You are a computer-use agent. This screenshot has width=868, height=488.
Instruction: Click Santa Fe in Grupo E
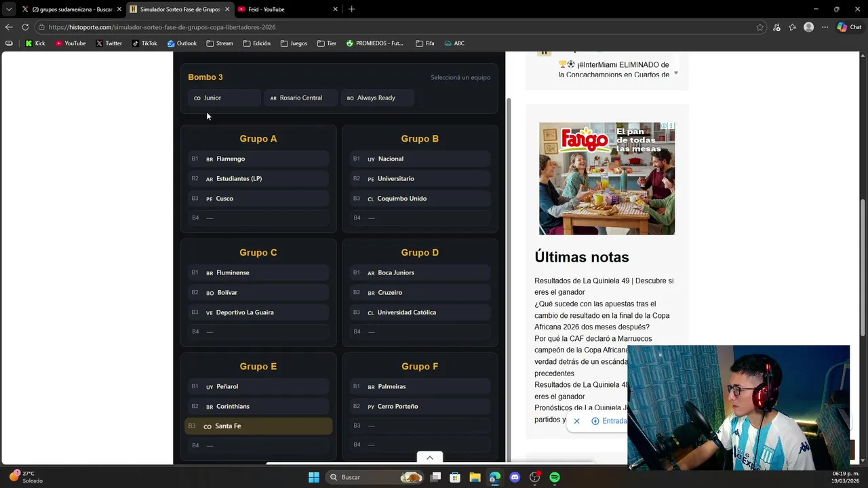point(258,426)
